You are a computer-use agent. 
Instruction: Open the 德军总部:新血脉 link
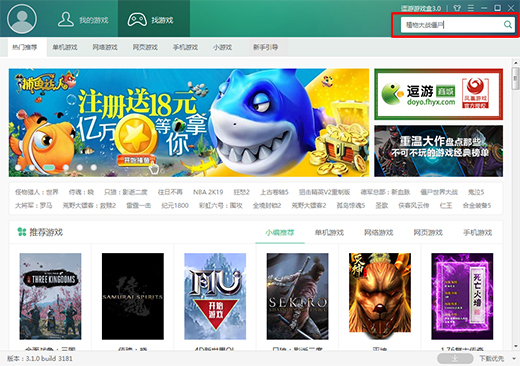pos(385,192)
